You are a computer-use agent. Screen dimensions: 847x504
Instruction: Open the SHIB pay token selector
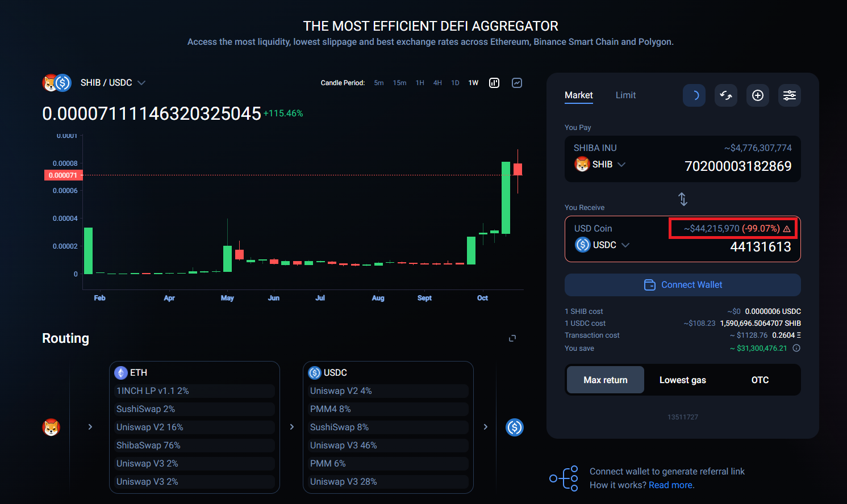(x=600, y=165)
